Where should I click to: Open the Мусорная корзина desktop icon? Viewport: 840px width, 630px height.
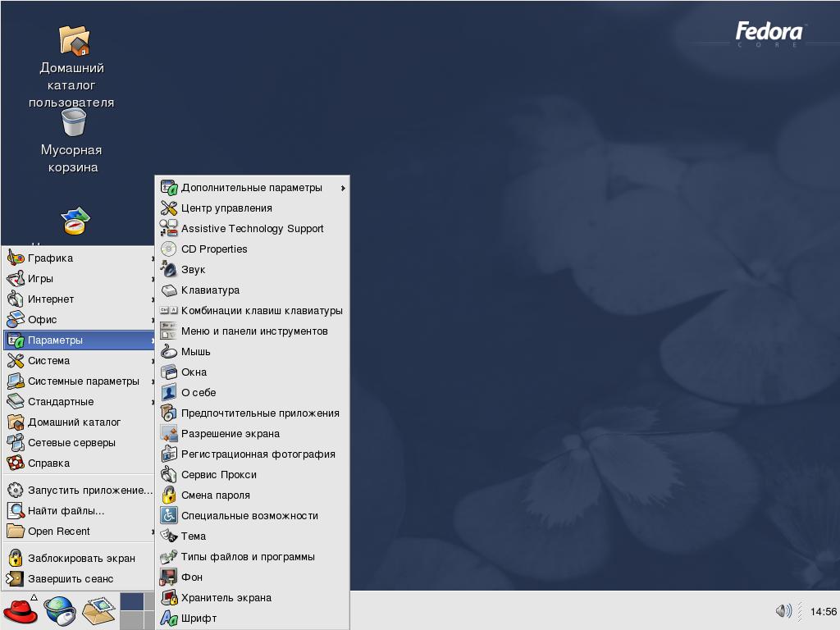coord(73,122)
